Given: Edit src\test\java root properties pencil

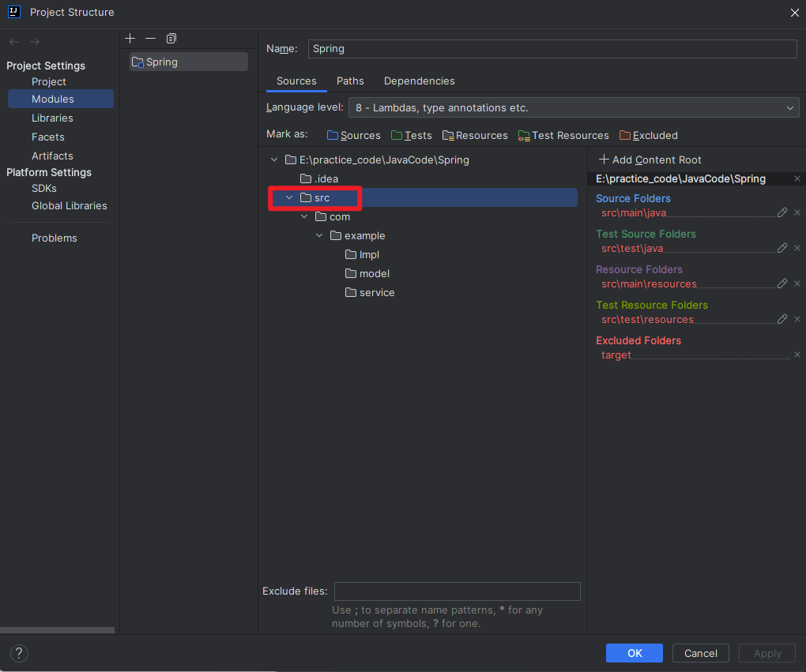Looking at the screenshot, I should pos(782,248).
